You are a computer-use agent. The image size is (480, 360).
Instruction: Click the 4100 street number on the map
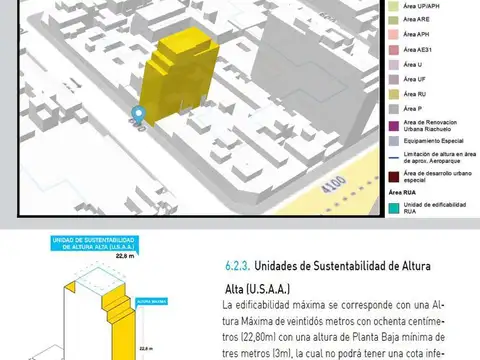334,184
